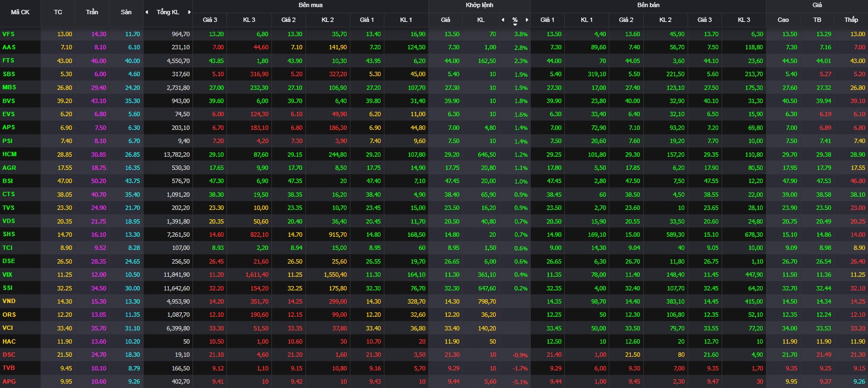Screen dimensions: 868x388
Task: Open the VIX stock symbol
Action: [x=7, y=275]
